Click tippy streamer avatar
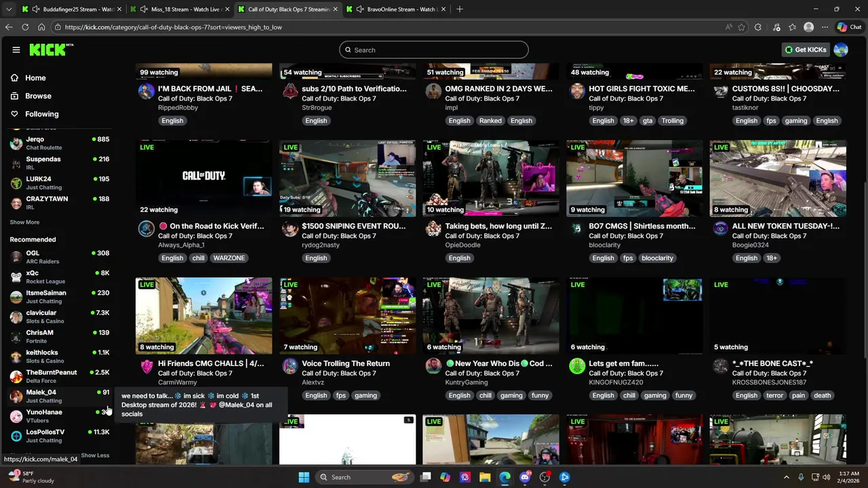 point(577,91)
